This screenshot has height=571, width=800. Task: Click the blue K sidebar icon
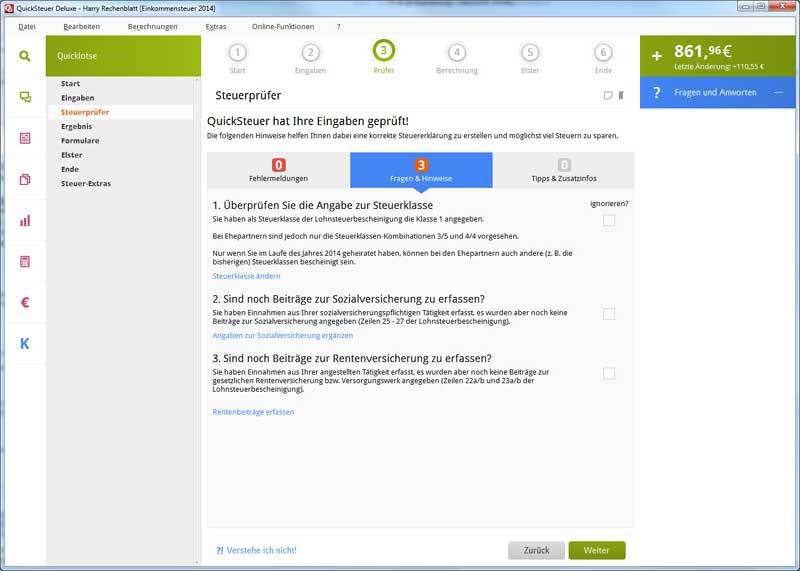pos(24,344)
